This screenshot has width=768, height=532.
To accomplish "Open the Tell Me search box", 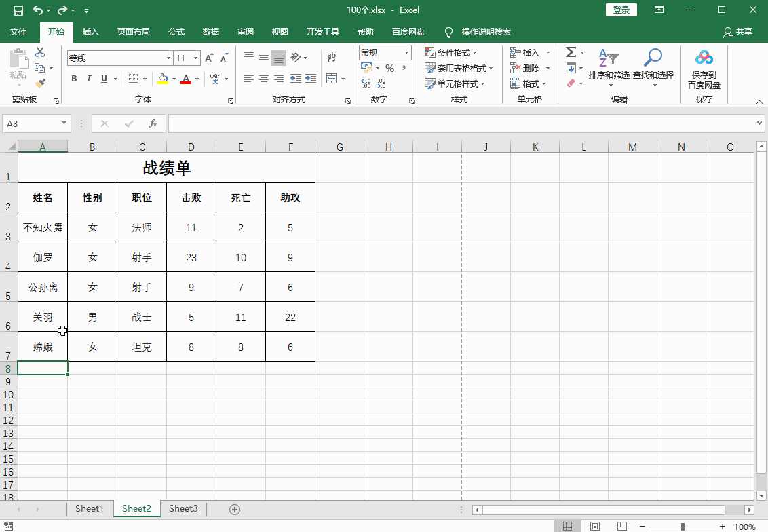I will [x=478, y=32].
